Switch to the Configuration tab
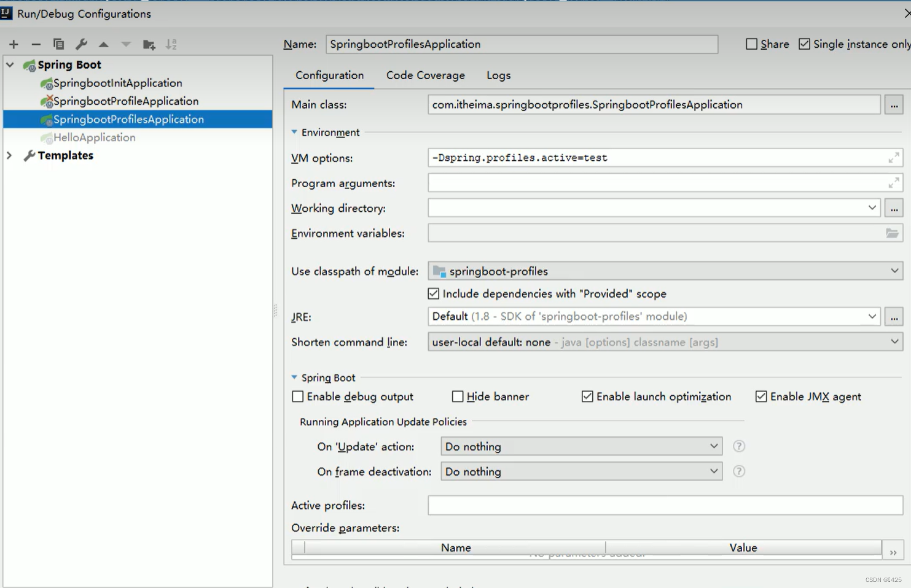911x588 pixels. click(329, 75)
